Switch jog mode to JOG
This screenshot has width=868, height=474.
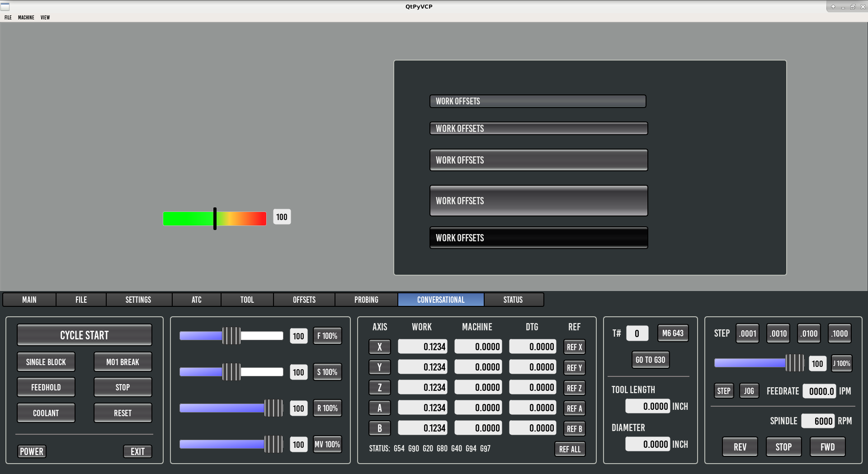click(749, 391)
